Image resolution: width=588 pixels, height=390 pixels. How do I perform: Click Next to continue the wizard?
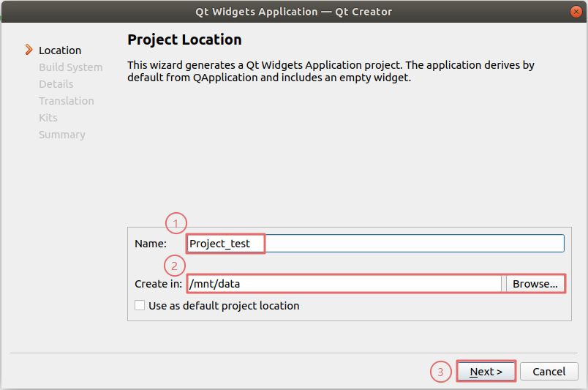coord(486,372)
